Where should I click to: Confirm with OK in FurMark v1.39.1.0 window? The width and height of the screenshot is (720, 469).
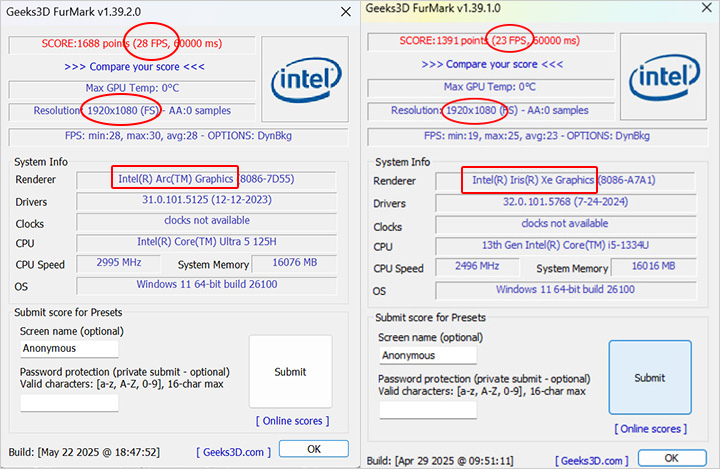(672, 458)
